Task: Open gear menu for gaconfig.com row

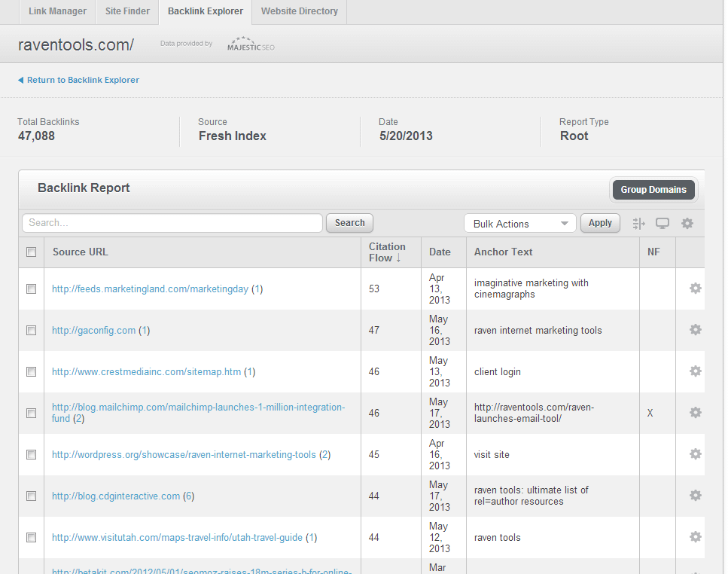Action: 696,330
